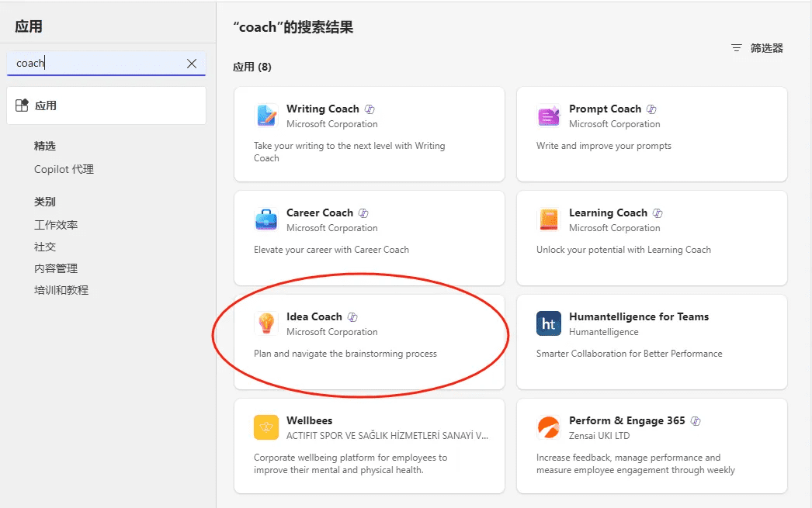The image size is (812, 508).
Task: Click the filter lines icon
Action: point(737,48)
